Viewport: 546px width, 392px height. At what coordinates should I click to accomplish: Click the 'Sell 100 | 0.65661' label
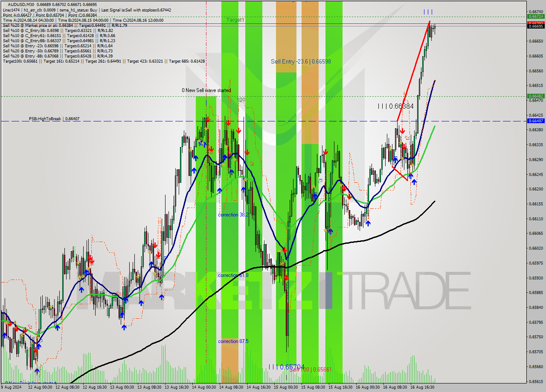(310, 370)
